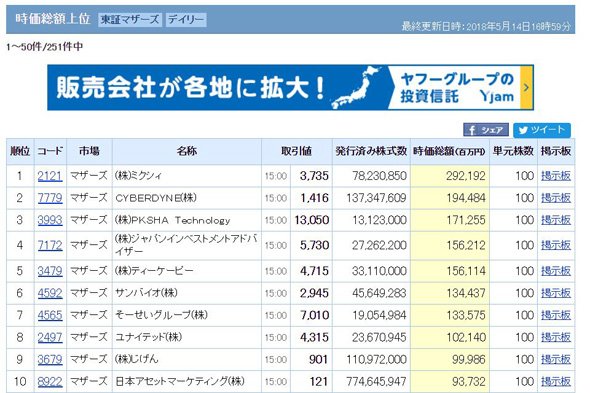590x393 pixels.
Task: Click the Facebook share button
Action: (486, 130)
